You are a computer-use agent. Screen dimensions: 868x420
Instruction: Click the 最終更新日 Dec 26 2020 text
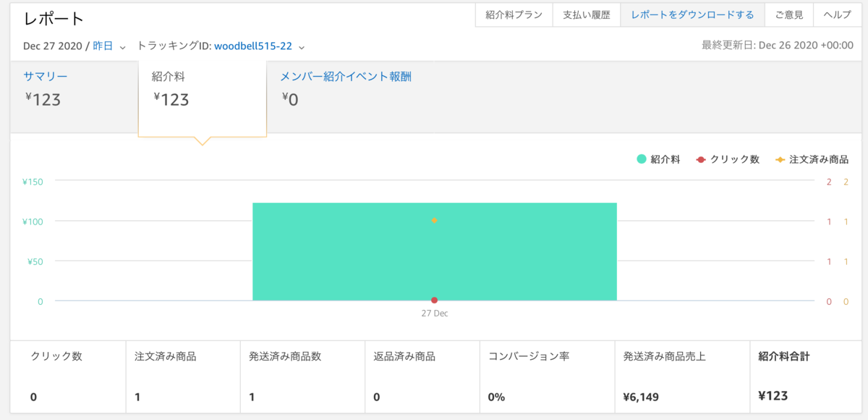click(x=778, y=45)
